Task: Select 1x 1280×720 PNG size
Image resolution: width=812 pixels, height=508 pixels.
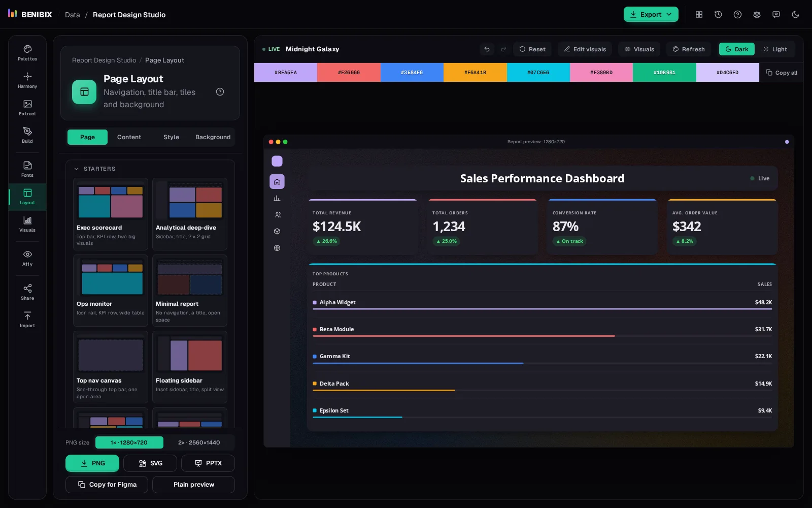Action: click(129, 442)
